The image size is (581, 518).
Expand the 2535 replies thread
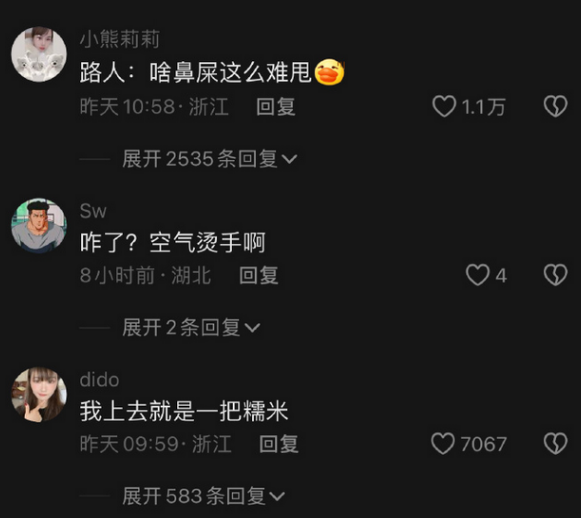[210, 159]
